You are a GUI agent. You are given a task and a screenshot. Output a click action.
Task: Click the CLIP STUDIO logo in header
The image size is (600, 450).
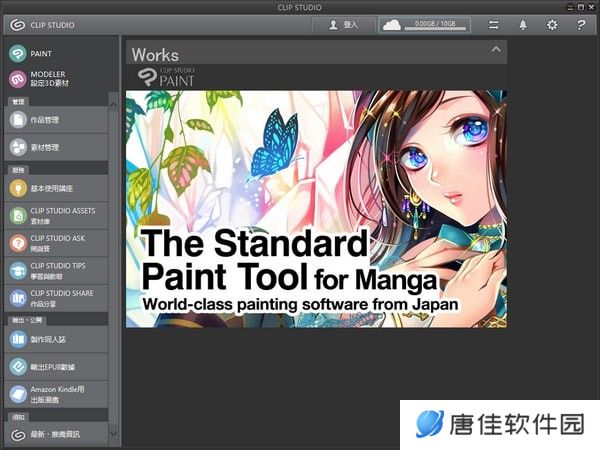pyautogui.click(x=42, y=25)
